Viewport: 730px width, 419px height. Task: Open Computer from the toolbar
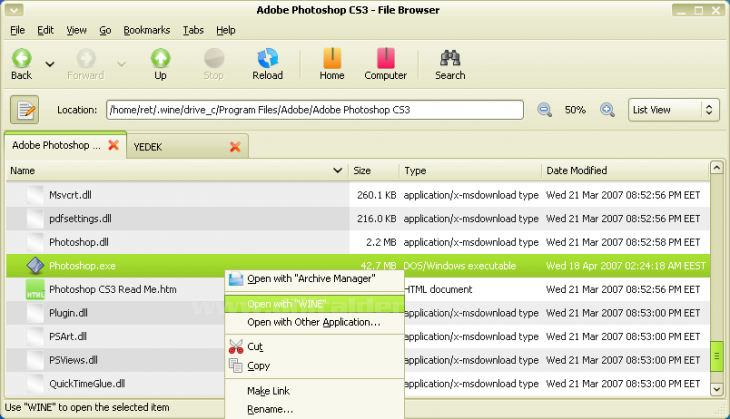click(385, 59)
